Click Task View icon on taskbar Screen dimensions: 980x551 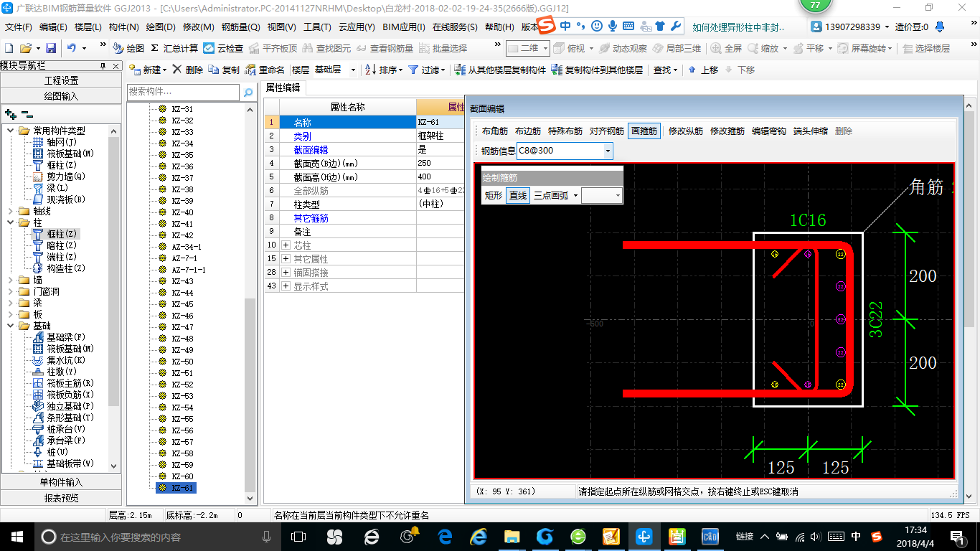pos(298,537)
